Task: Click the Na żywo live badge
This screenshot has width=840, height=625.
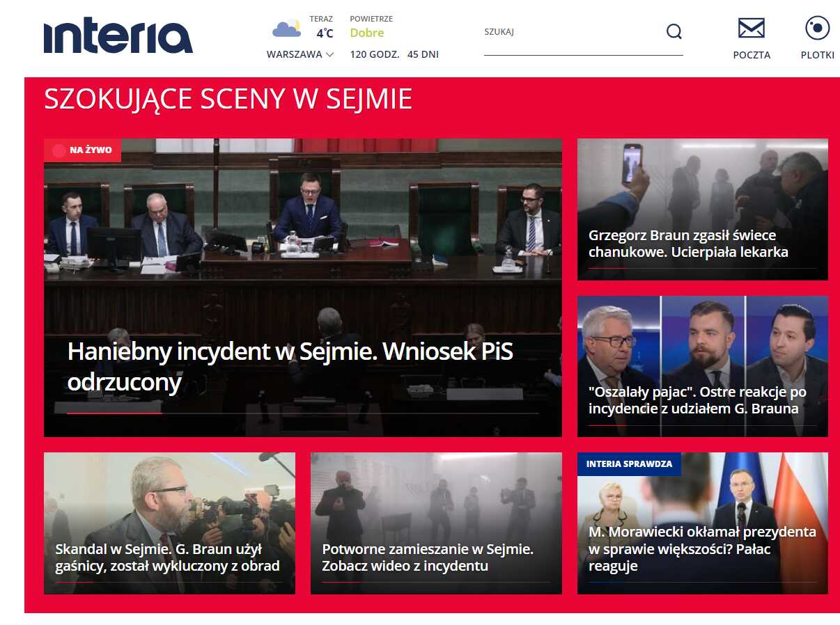Action: click(82, 150)
